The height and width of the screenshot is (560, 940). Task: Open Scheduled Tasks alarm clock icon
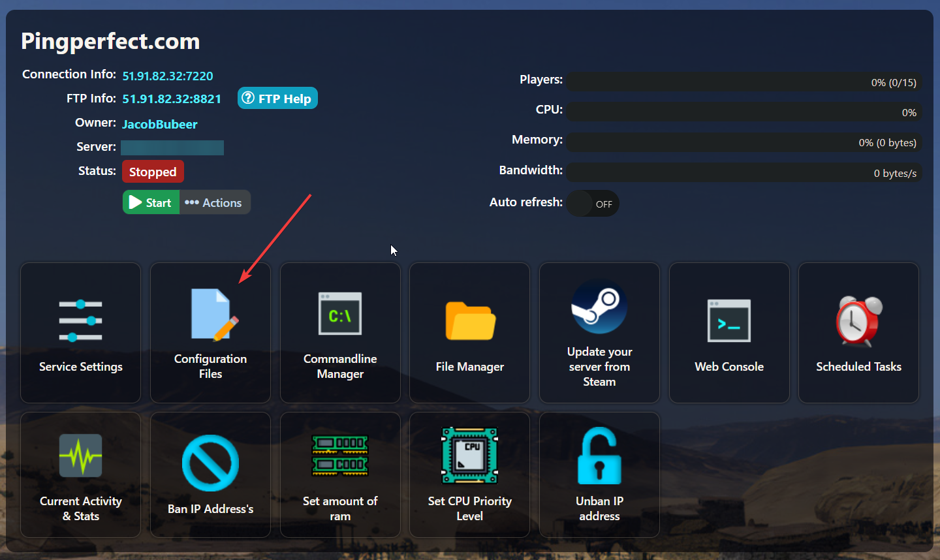pos(858,321)
